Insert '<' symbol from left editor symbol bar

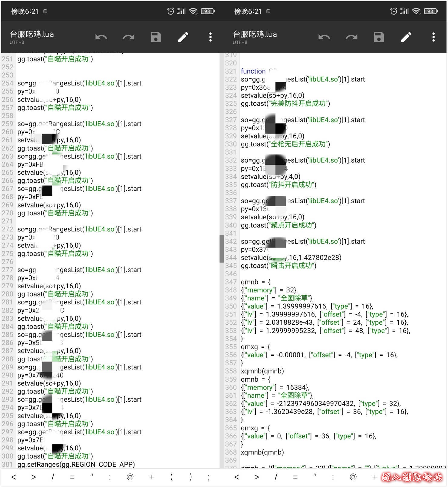14,477
